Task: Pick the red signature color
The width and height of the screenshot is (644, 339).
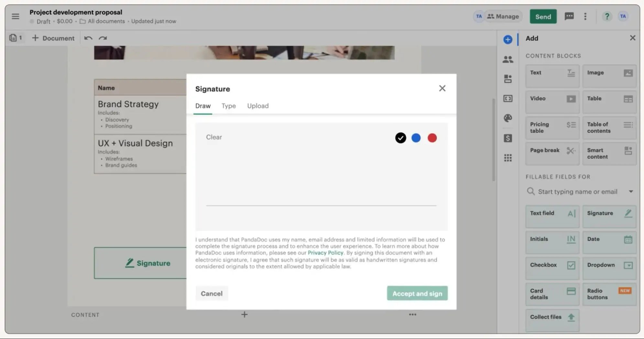Action: tap(432, 138)
